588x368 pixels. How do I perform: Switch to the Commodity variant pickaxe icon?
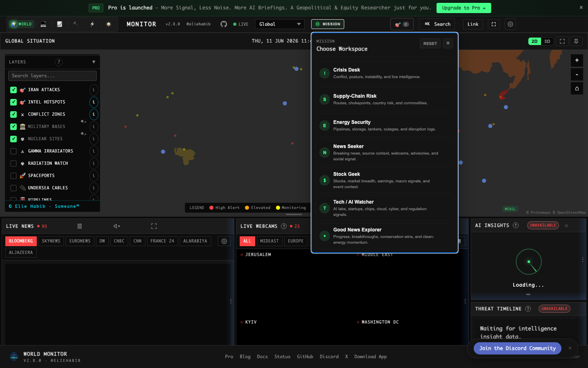[76, 24]
